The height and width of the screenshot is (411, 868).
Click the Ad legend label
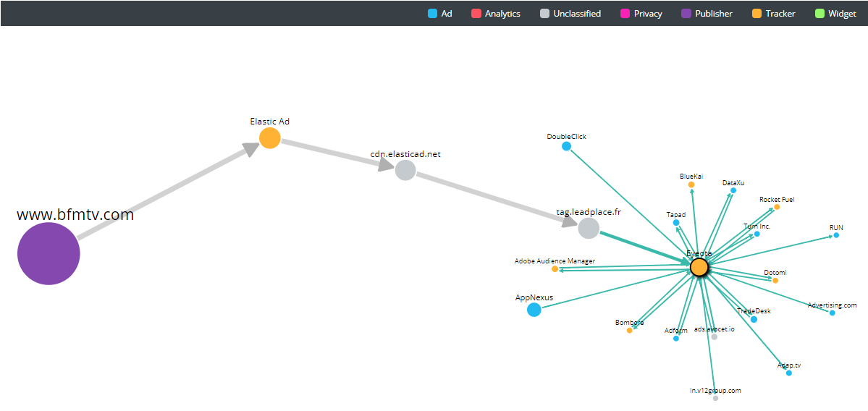point(447,14)
